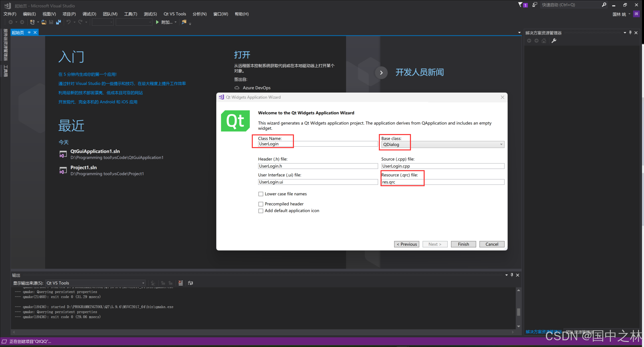
Task: Click the Undo toolbar arrow icon
Action: coord(68,22)
